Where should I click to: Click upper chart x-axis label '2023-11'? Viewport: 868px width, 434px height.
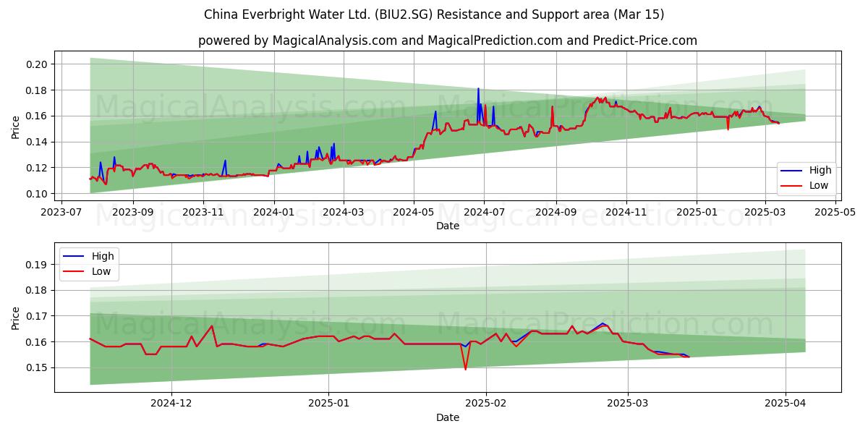203,213
